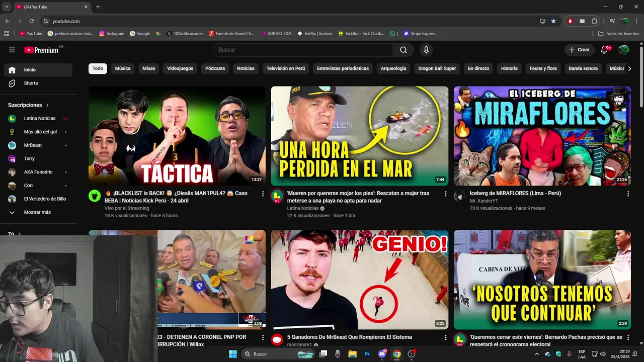Open Instagram bookmark

(112, 34)
